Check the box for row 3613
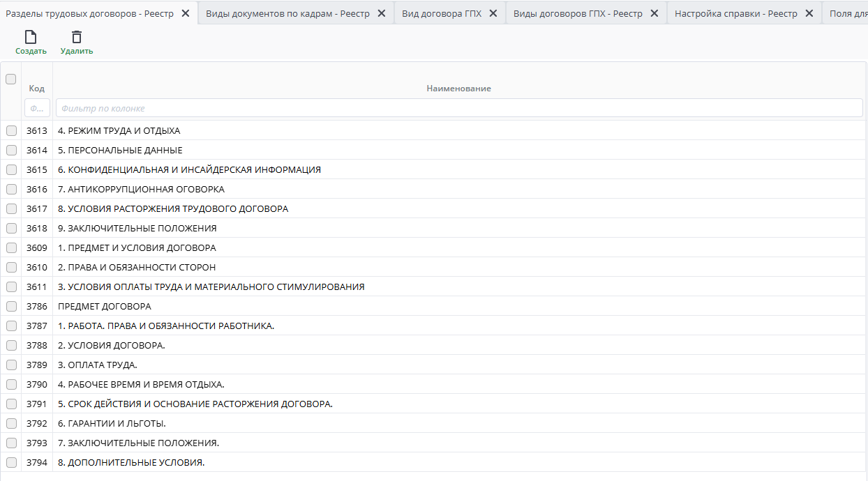The width and height of the screenshot is (868, 481). [11, 130]
